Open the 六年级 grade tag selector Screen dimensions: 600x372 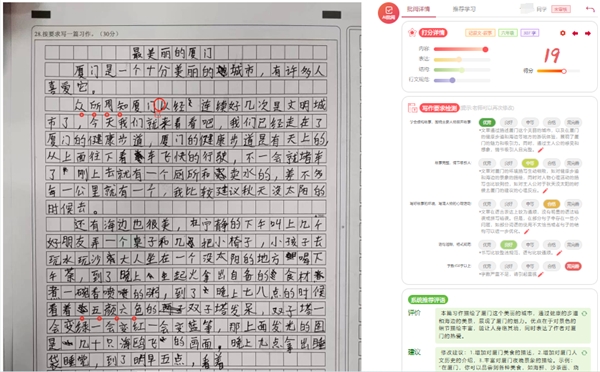(508, 33)
